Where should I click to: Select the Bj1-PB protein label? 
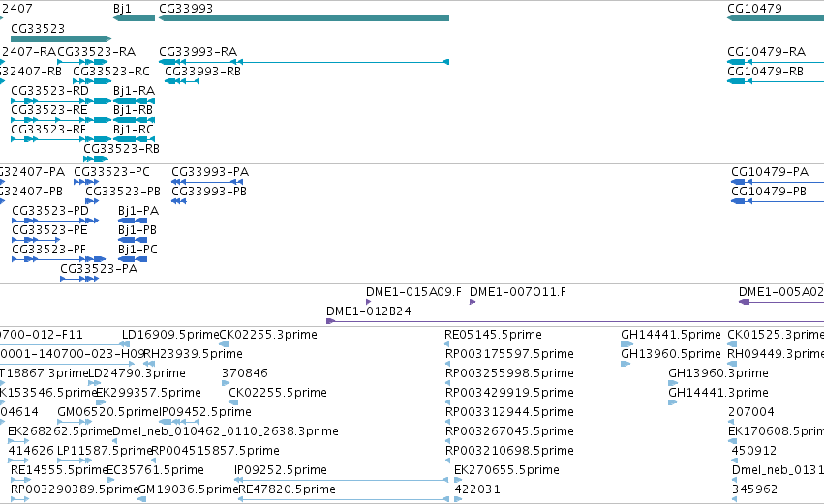pyautogui.click(x=137, y=230)
